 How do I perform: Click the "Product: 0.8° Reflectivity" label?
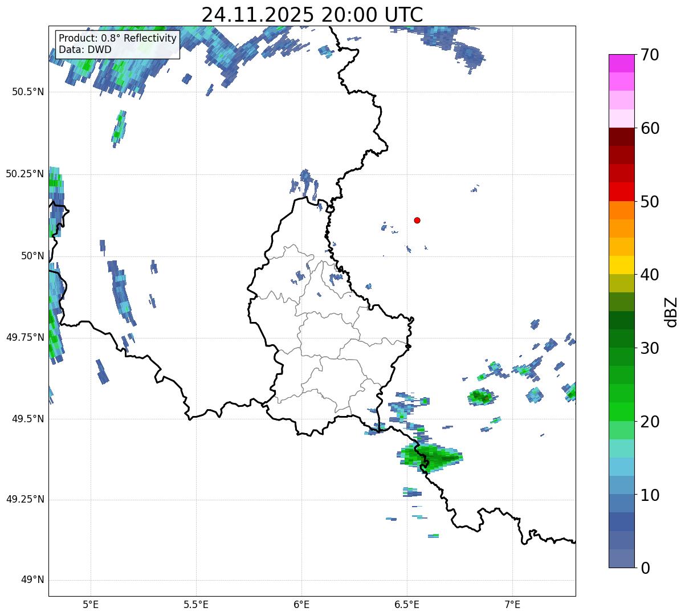[x=118, y=38]
